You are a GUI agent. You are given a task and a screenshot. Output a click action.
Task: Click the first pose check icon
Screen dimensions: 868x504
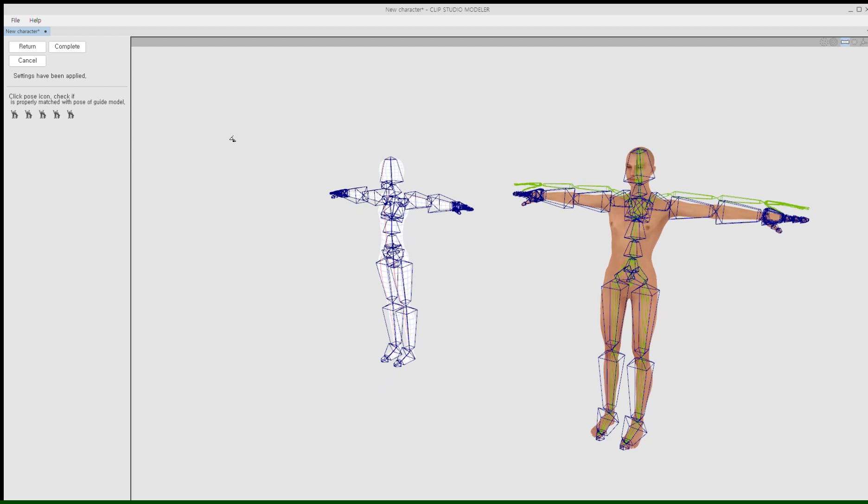[x=14, y=114]
